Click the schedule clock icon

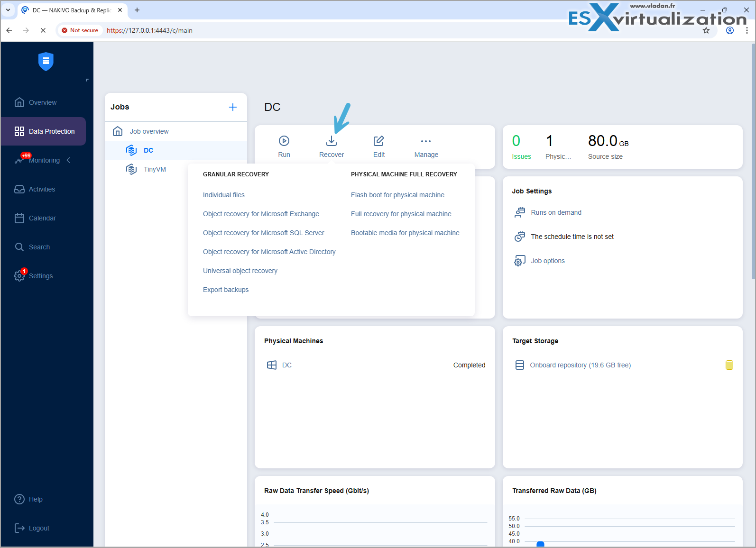[520, 237]
